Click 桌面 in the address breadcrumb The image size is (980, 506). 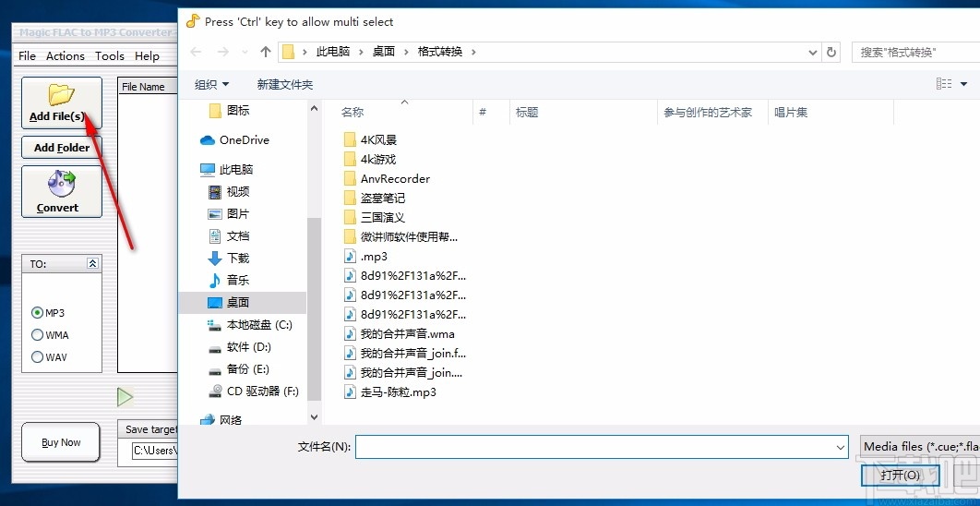point(384,52)
